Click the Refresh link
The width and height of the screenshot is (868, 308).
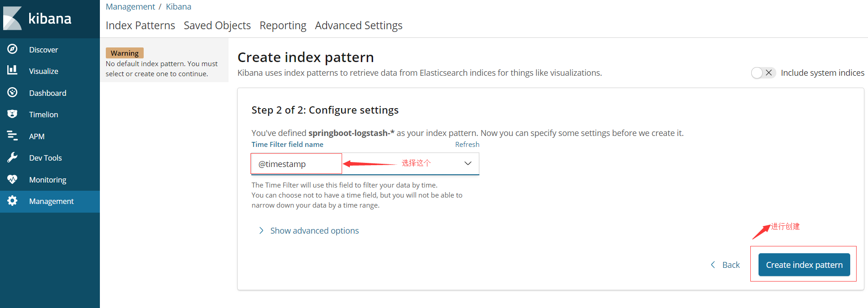467,144
